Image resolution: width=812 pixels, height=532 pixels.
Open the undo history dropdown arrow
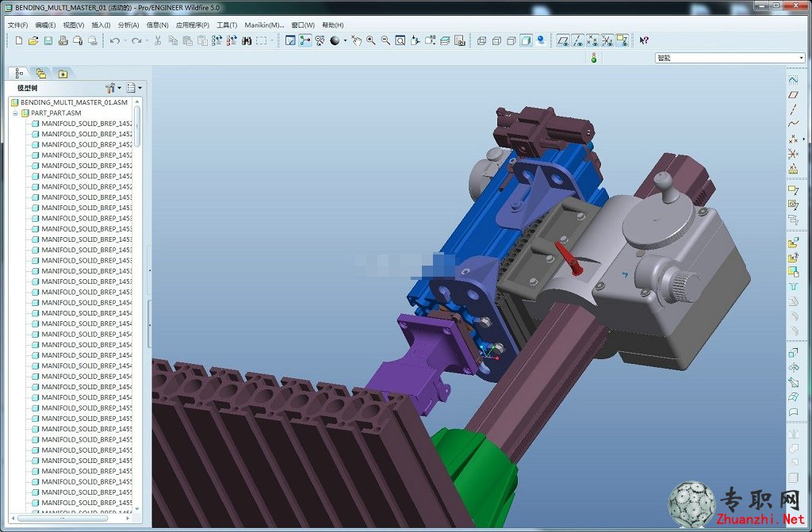coord(124,40)
